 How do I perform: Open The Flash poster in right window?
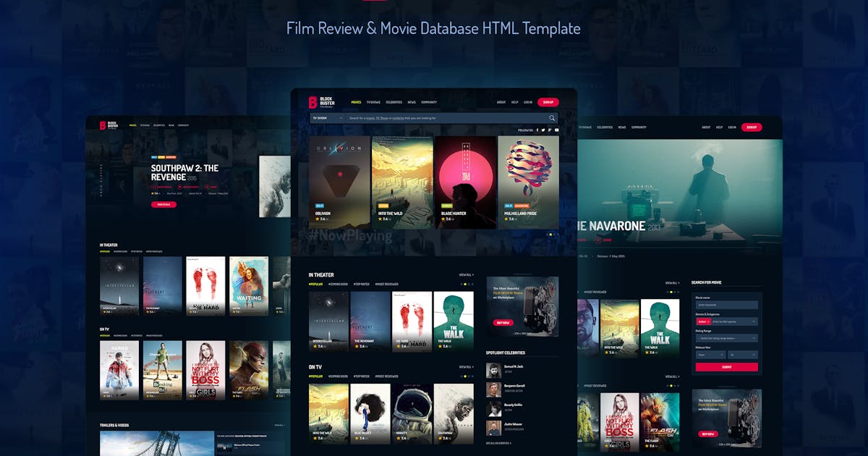[x=660, y=423]
